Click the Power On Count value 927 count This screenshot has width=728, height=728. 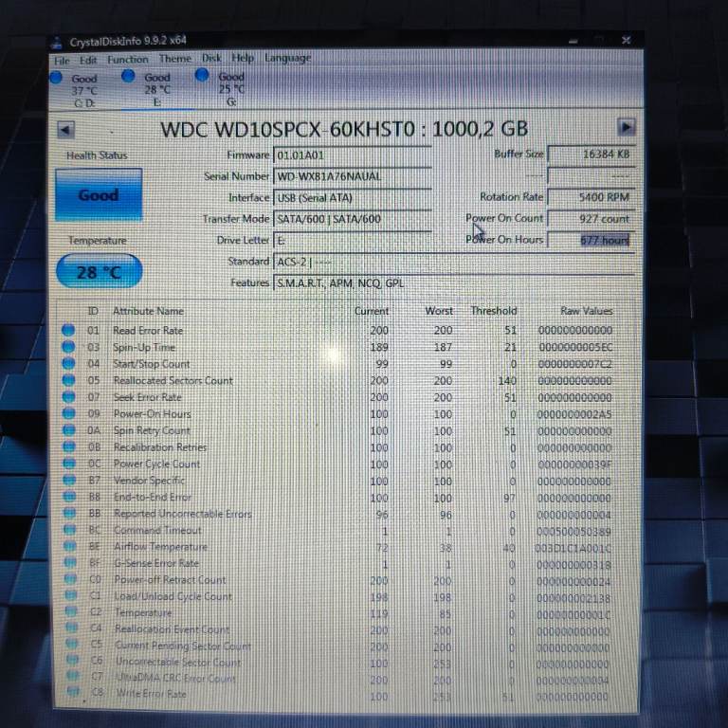click(591, 218)
